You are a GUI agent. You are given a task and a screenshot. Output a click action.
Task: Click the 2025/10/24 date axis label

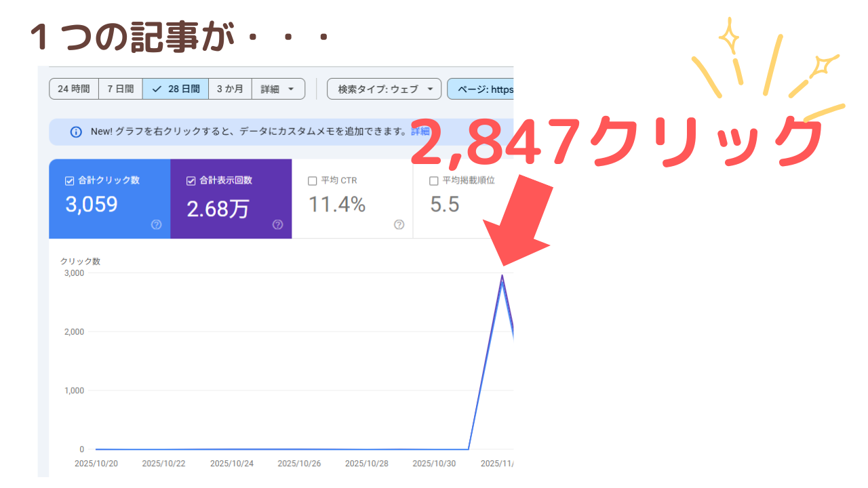232,464
